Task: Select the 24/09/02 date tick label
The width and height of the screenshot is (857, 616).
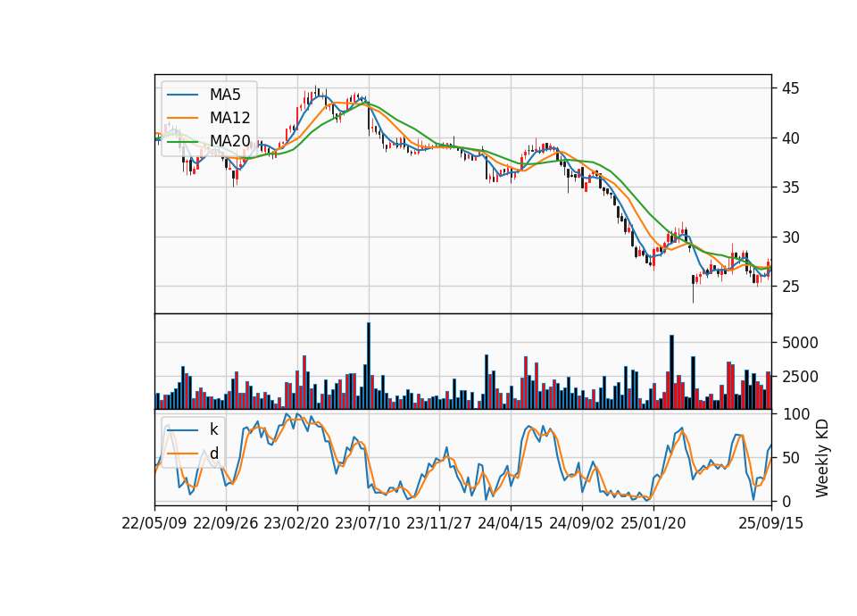Action: click(x=581, y=523)
